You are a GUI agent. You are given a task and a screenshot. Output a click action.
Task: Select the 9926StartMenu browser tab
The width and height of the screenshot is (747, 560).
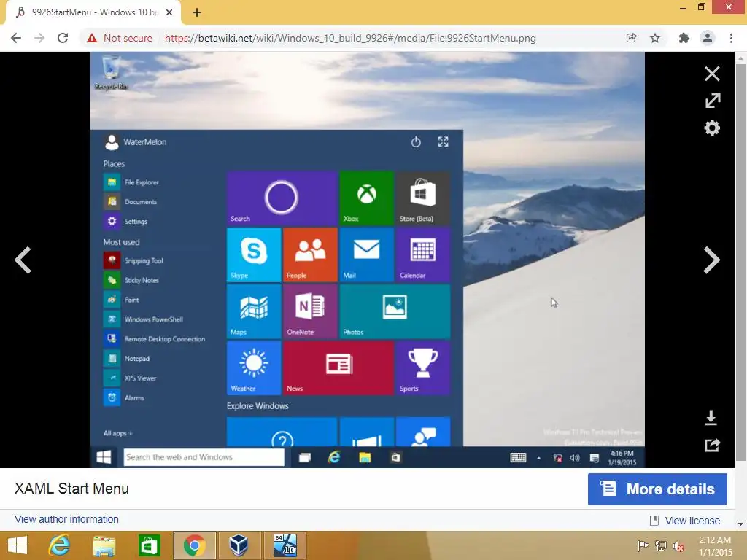point(93,12)
